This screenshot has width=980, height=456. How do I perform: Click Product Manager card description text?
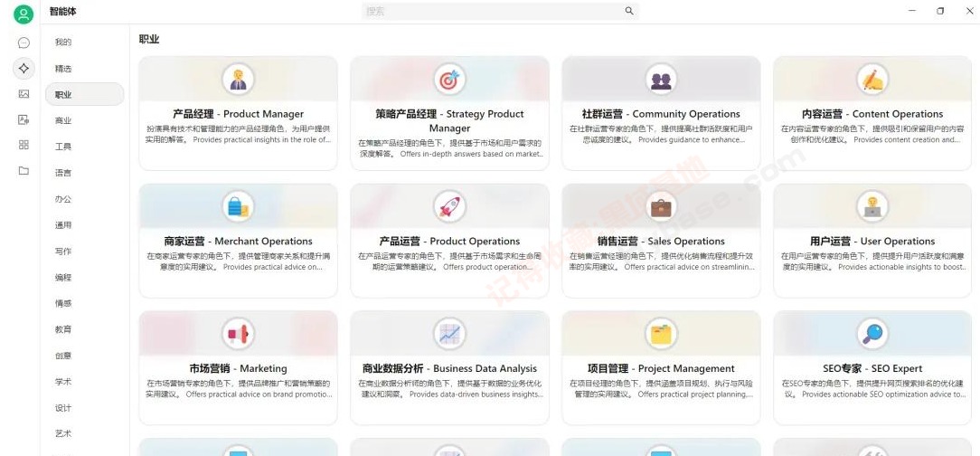(238, 134)
